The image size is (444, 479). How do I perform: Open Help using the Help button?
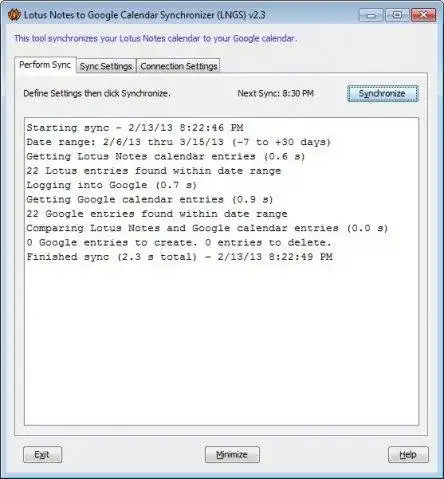[408, 455]
